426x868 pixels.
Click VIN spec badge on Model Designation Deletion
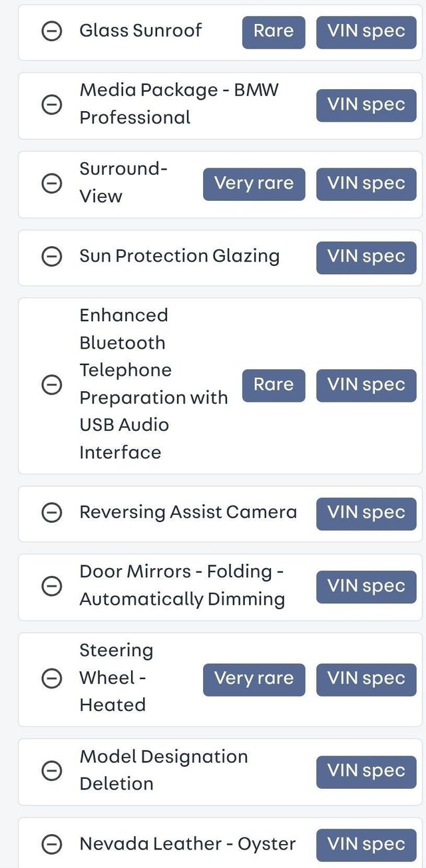(366, 771)
